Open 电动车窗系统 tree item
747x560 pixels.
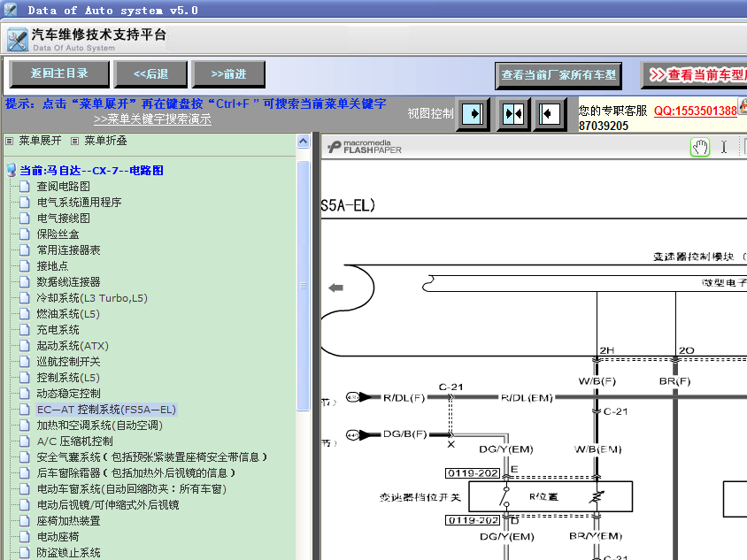(x=132, y=489)
